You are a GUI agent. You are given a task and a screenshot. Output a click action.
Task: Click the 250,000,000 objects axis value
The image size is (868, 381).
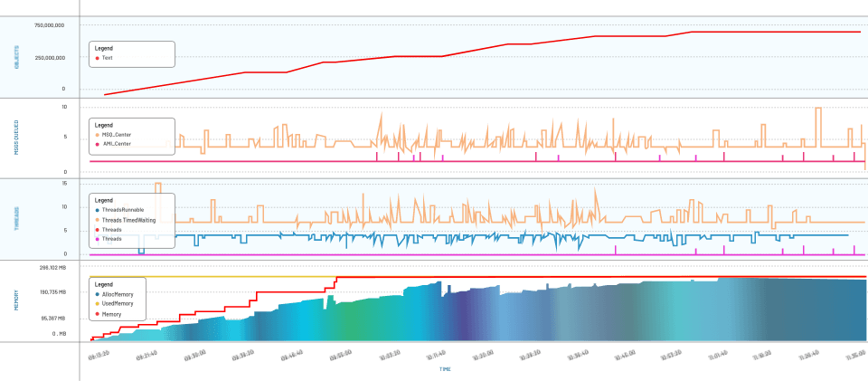click(49, 58)
